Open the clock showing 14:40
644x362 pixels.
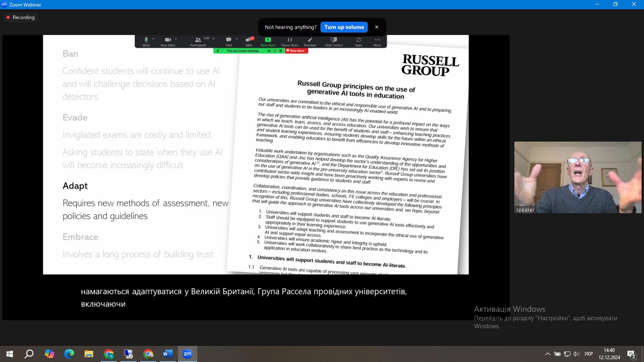(609, 354)
